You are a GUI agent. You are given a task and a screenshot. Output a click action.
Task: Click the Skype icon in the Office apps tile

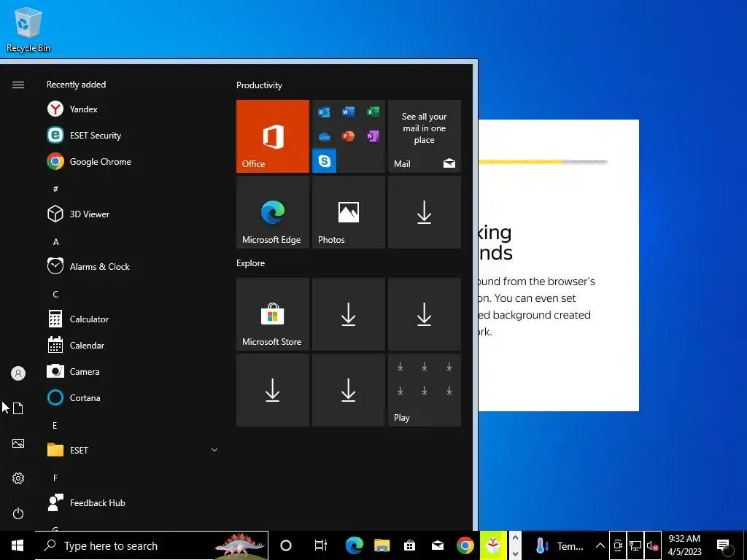(325, 161)
